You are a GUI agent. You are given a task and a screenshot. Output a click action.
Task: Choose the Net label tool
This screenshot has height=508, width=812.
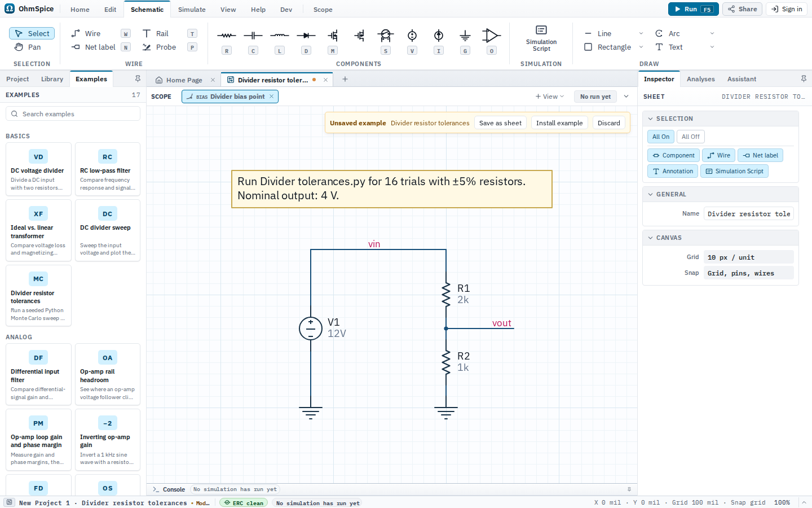click(100, 47)
